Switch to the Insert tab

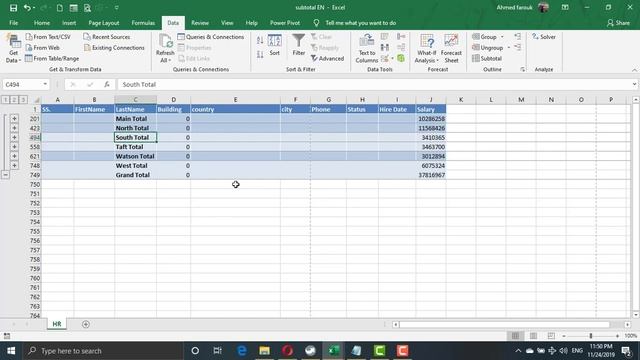pos(69,23)
